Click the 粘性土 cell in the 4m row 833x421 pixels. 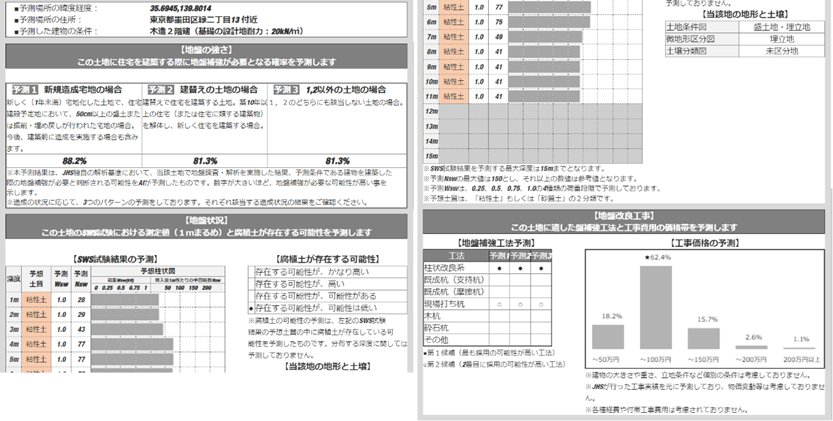tap(37, 344)
